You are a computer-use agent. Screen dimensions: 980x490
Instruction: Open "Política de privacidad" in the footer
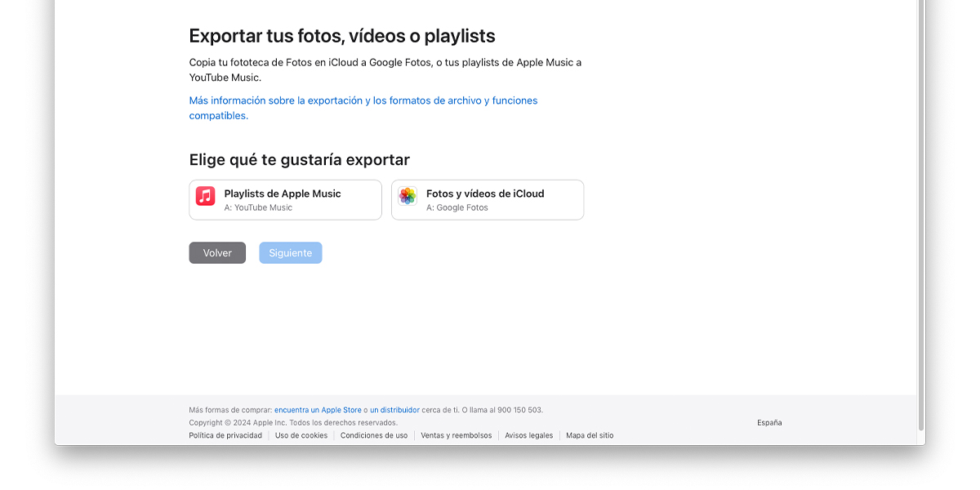[225, 435]
